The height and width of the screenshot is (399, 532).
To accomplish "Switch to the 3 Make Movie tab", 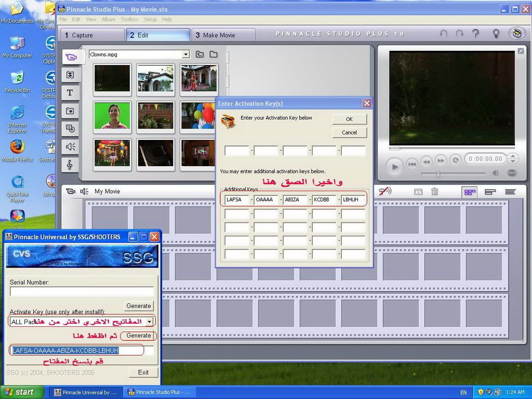I will pos(224,35).
